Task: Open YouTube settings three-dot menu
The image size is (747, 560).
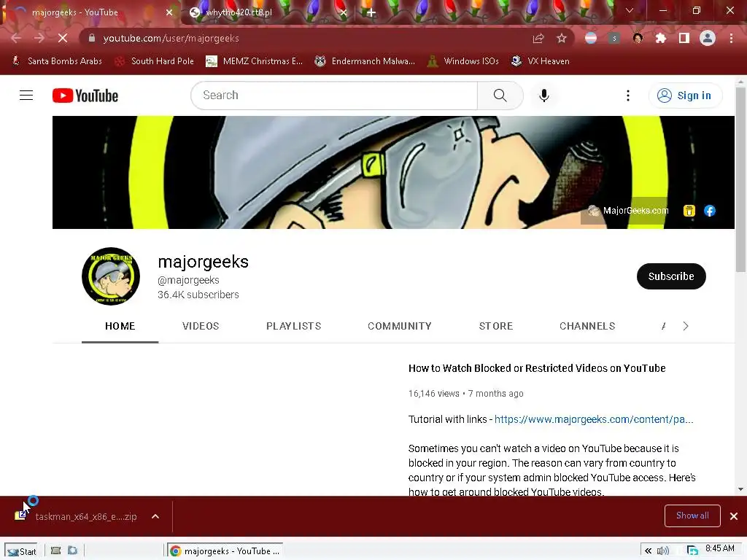Action: tap(628, 96)
